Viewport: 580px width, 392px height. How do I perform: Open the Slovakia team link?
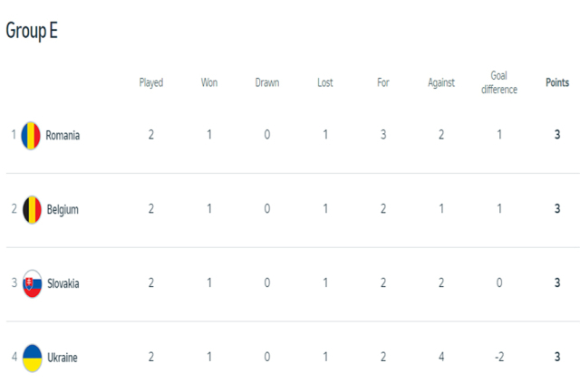[63, 283]
